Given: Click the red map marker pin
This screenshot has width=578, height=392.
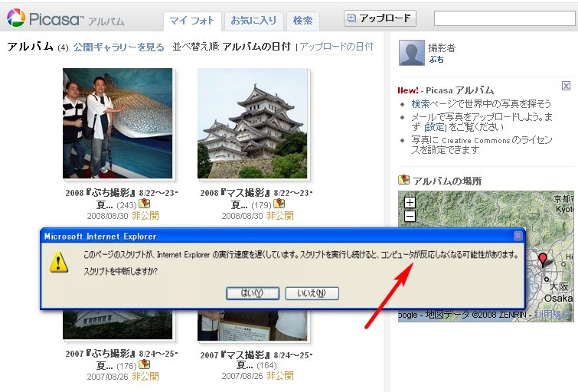Looking at the screenshot, I should coord(544,259).
